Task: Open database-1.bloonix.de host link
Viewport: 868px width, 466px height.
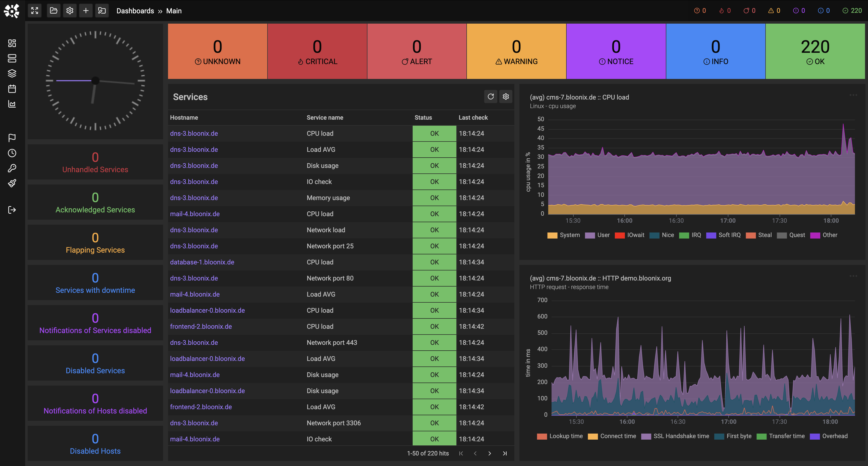Action: 202,262
